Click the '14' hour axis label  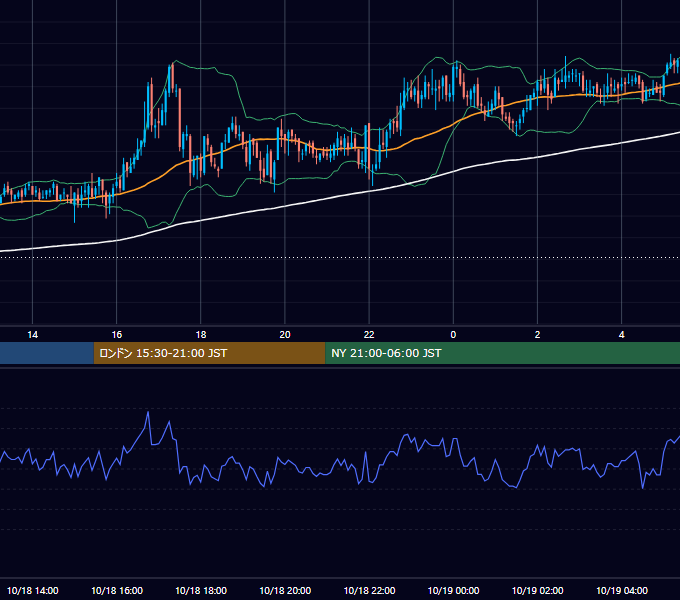33,335
